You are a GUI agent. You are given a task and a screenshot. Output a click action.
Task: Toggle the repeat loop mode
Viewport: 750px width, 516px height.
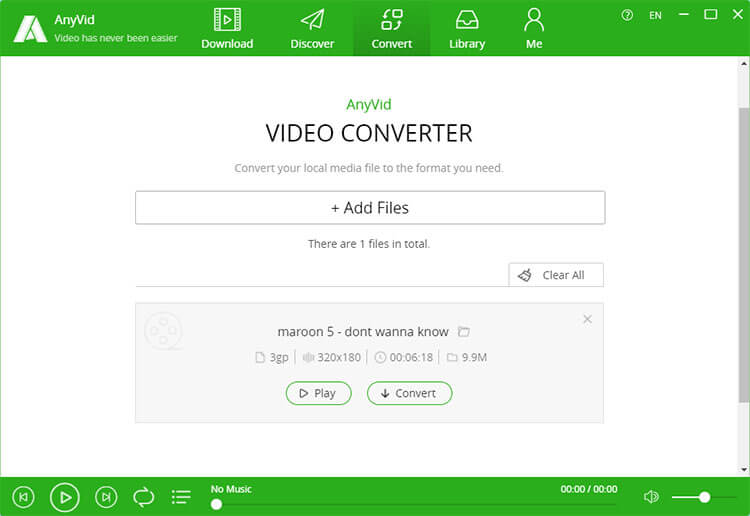pos(143,497)
